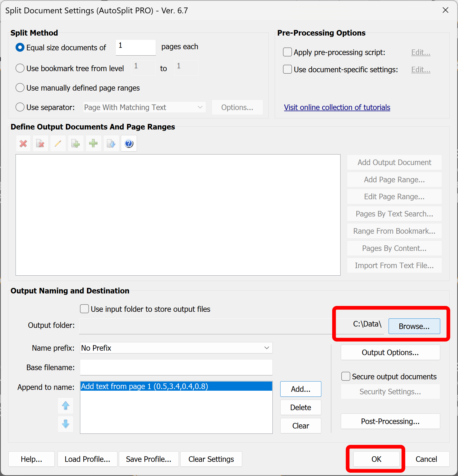Click inside the Base filename field

(x=176, y=367)
